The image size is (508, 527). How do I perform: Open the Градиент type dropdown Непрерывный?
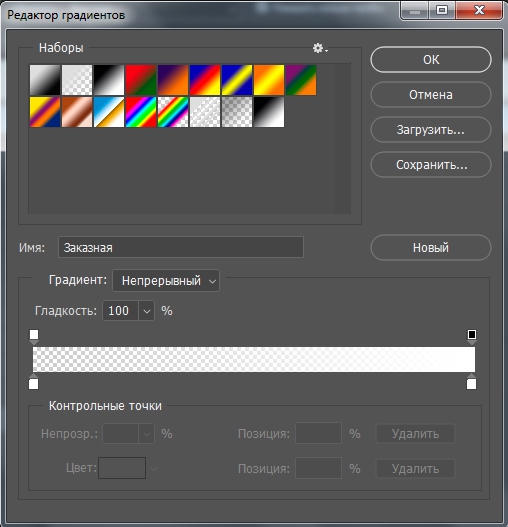click(x=166, y=280)
